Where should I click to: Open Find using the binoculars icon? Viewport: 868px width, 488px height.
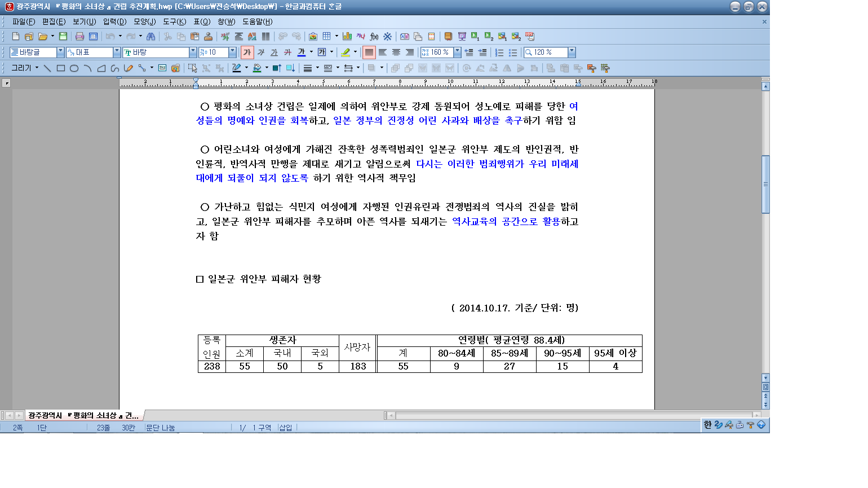[150, 37]
